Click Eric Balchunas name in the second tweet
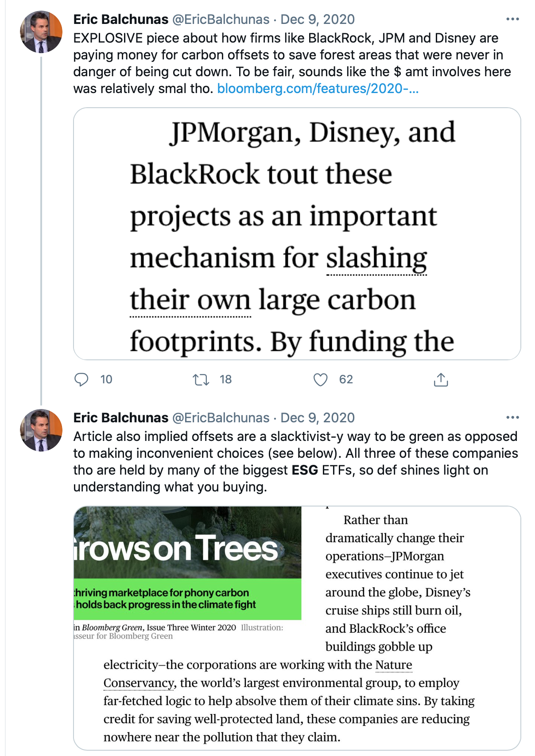The image size is (535, 756). tap(121, 418)
